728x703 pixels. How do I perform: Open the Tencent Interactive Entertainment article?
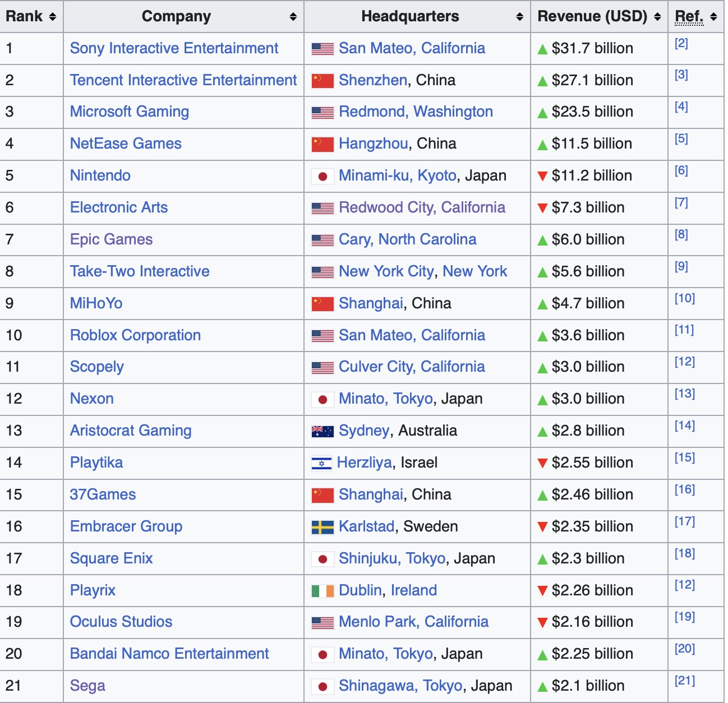click(183, 80)
